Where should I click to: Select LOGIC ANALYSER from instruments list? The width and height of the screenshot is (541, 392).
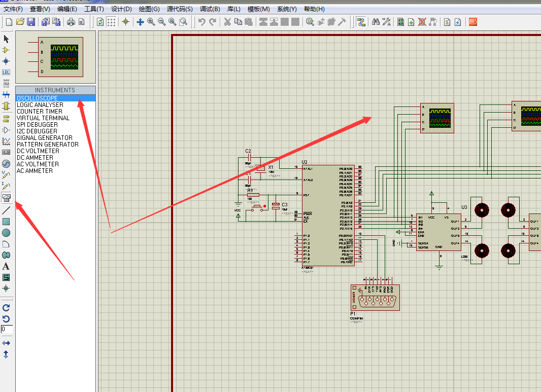pyautogui.click(x=40, y=105)
